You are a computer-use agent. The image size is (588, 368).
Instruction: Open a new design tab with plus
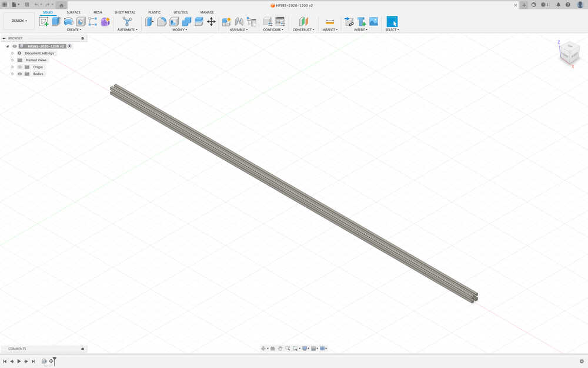click(x=524, y=5)
